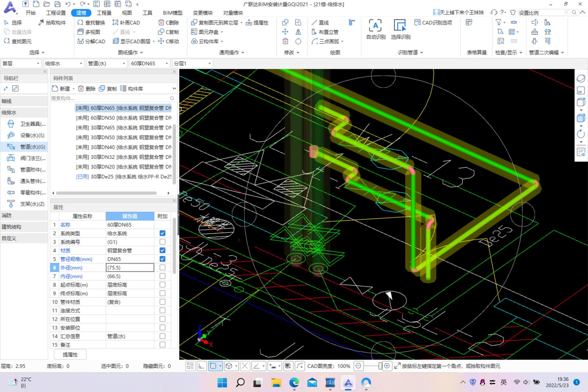Open Microsoft Edge from taskbar
Screen dimensions: 588x392
tap(294, 383)
